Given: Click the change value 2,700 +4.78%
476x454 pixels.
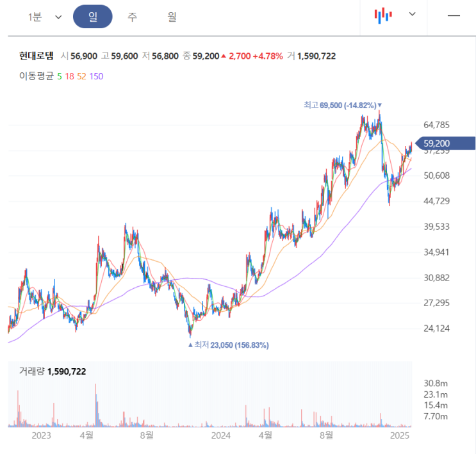Looking at the screenshot, I should (x=256, y=56).
